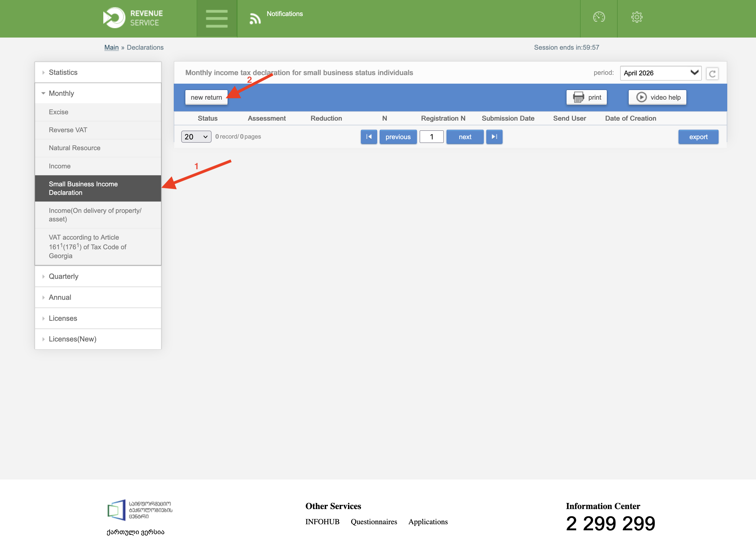Screen dimensions: 756x551
Task: Jump to first page arrow button
Action: [x=368, y=137]
